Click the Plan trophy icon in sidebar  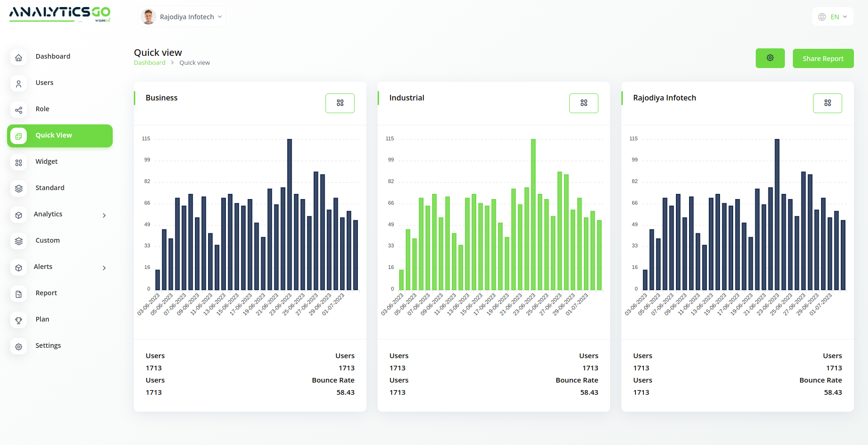[19, 321]
